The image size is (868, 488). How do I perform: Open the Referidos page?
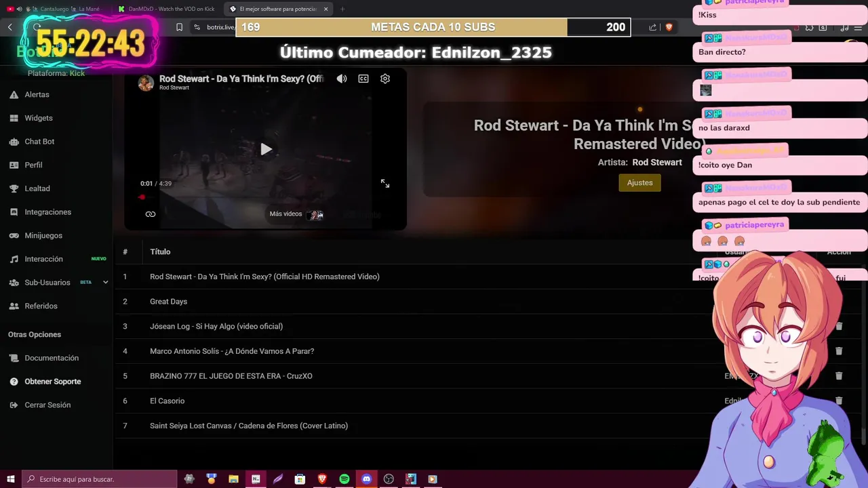[x=41, y=306]
